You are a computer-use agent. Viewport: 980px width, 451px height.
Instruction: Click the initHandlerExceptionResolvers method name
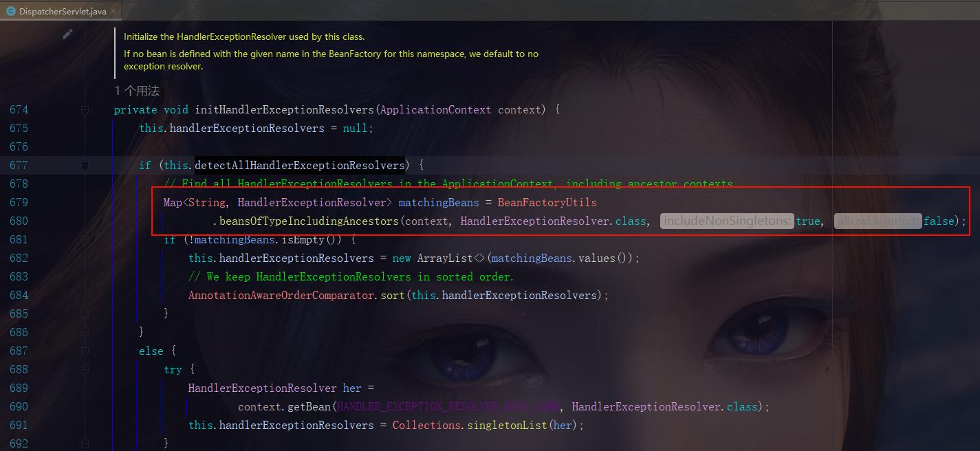[x=285, y=109]
